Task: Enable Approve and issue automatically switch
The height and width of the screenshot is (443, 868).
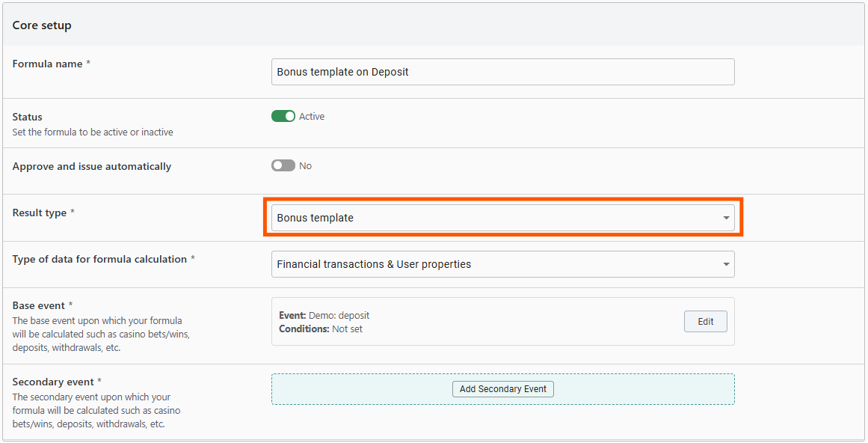Action: click(x=283, y=165)
